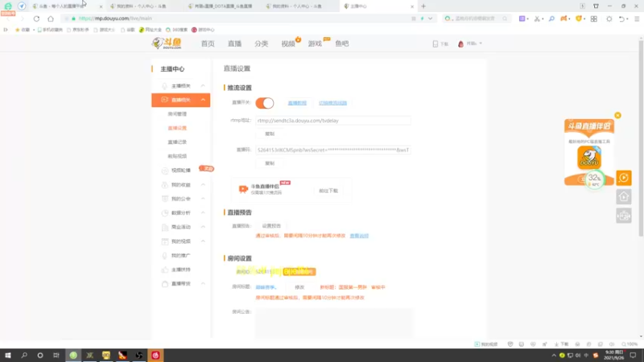Image resolution: width=644 pixels, height=362 pixels.
Task: Expand the 商业活动 sidebar section
Action: (x=203, y=227)
